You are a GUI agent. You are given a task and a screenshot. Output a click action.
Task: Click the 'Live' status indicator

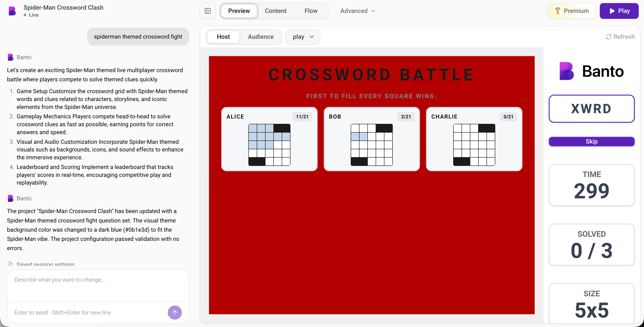(31, 15)
